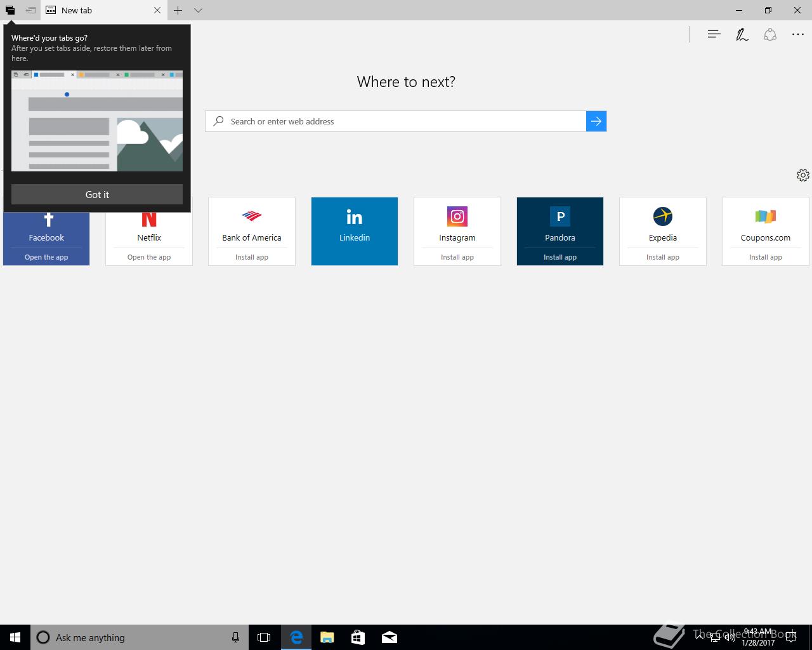Click the set these tabs aside icon
Viewport: 812px width, 650px height.
30,10
